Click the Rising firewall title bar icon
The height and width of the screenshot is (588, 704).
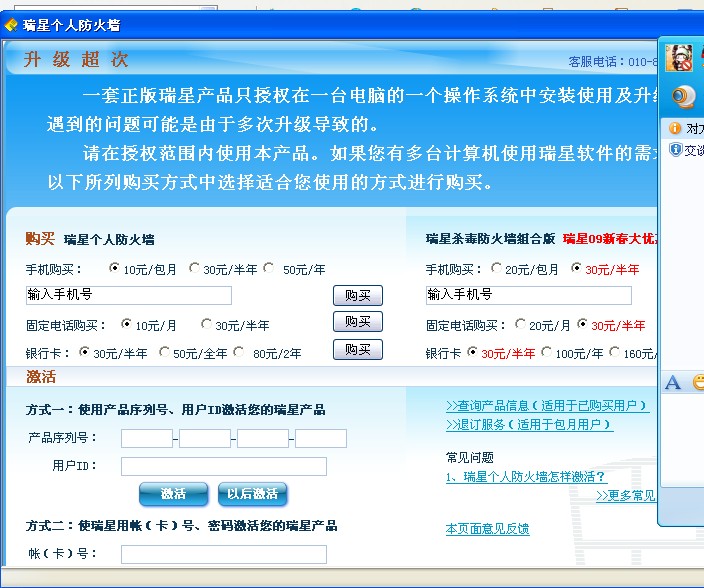(11, 25)
